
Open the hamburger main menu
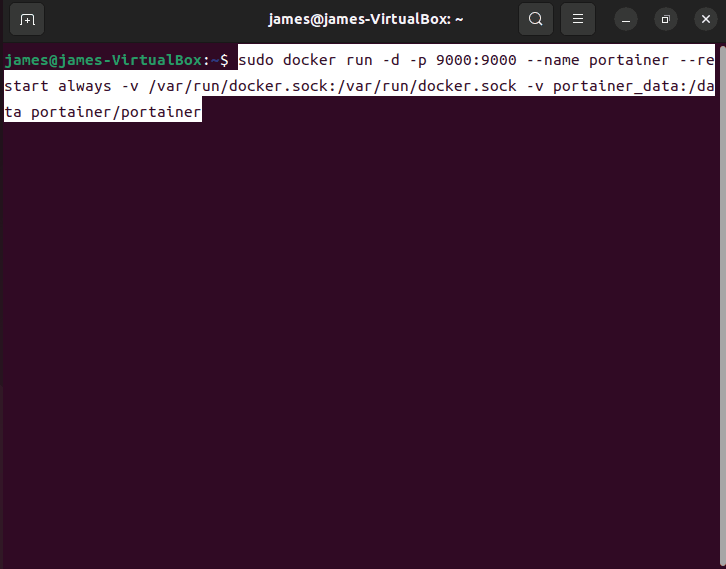577,19
